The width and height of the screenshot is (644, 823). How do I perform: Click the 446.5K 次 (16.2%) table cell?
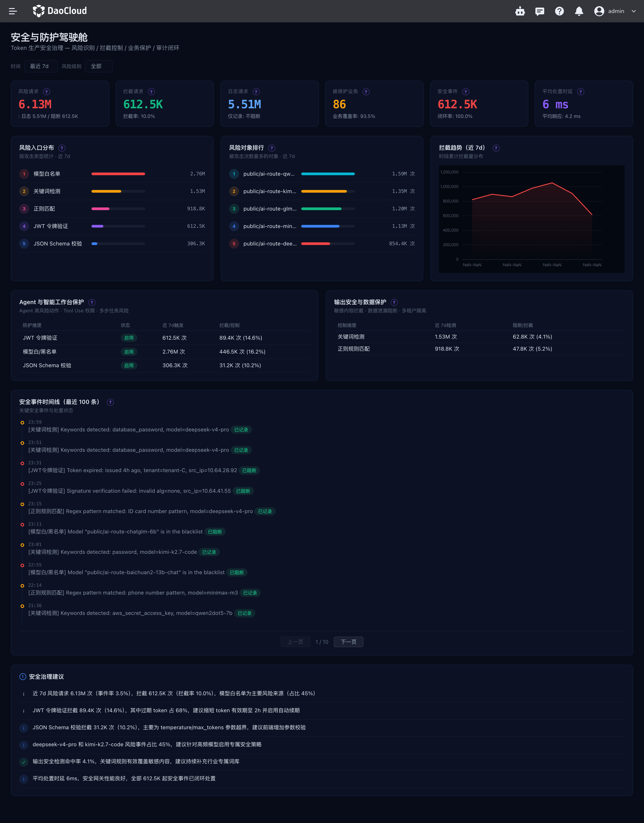[242, 352]
